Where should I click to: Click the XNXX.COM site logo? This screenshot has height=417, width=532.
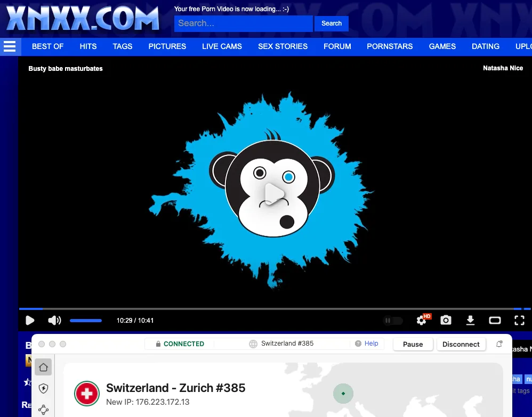point(83,18)
